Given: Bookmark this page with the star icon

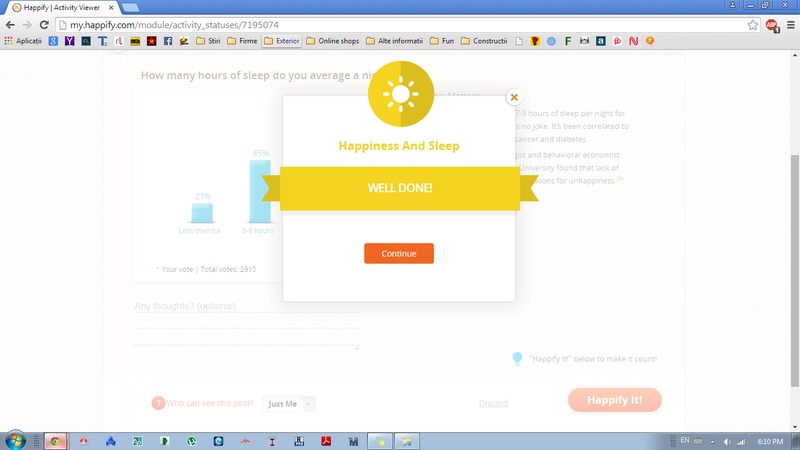Looking at the screenshot, I should tap(752, 24).
